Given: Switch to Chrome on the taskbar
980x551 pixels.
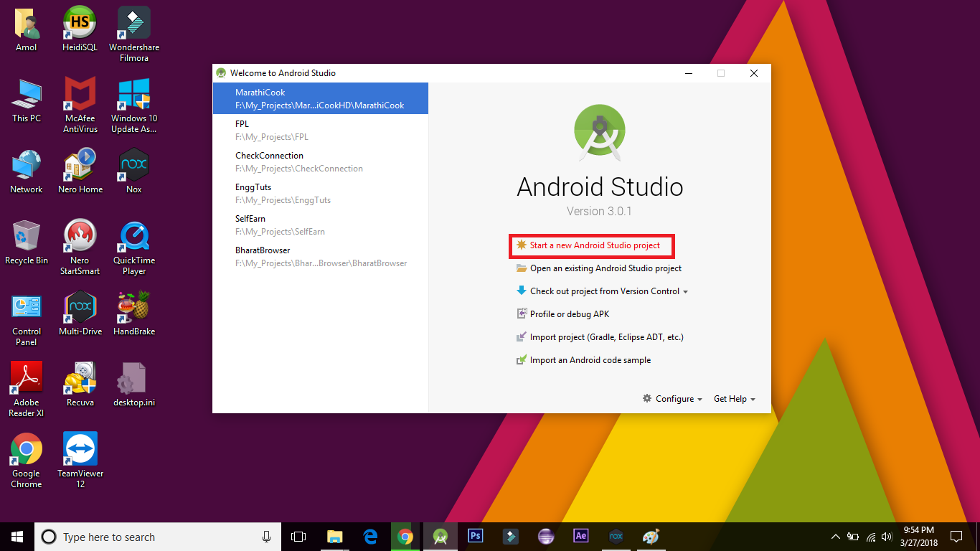Looking at the screenshot, I should 405,537.
